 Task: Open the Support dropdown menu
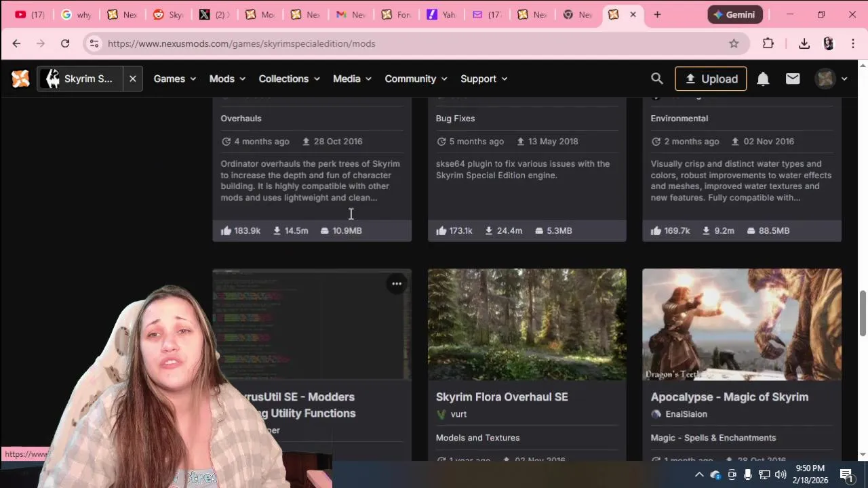tap(484, 79)
